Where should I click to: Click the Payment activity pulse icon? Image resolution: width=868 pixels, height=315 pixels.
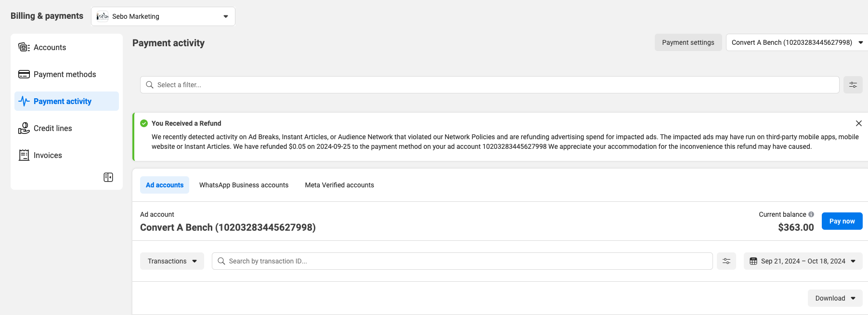coord(24,101)
